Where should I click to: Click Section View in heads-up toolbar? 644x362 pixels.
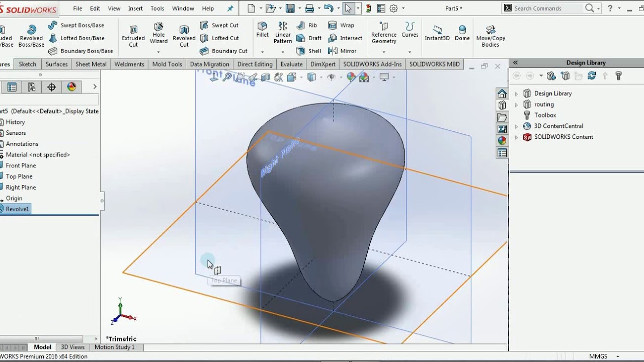[x=266, y=77]
